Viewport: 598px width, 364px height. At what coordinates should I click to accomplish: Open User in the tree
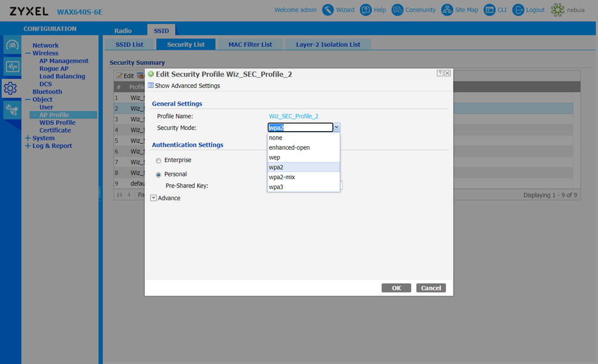coord(46,107)
